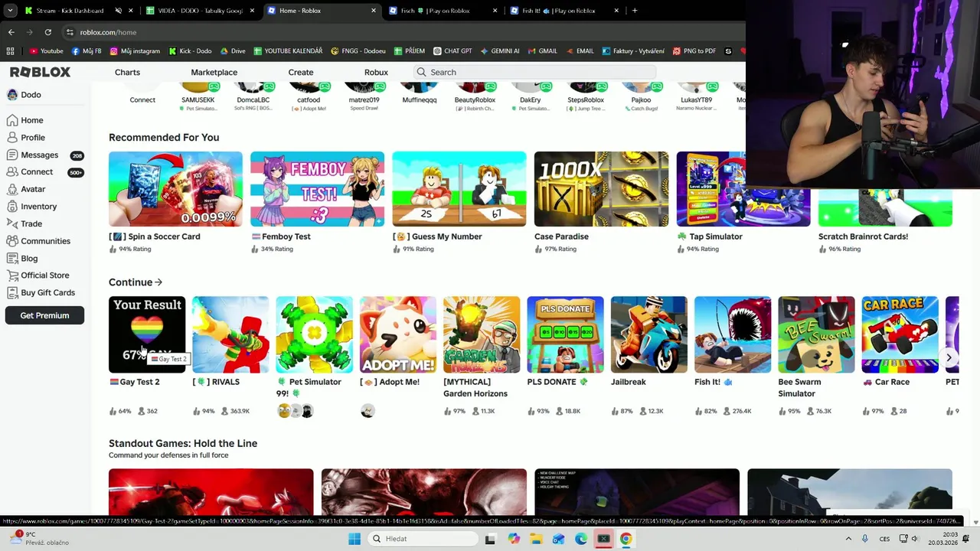Click the roblox.com/home address bar

click(398, 32)
